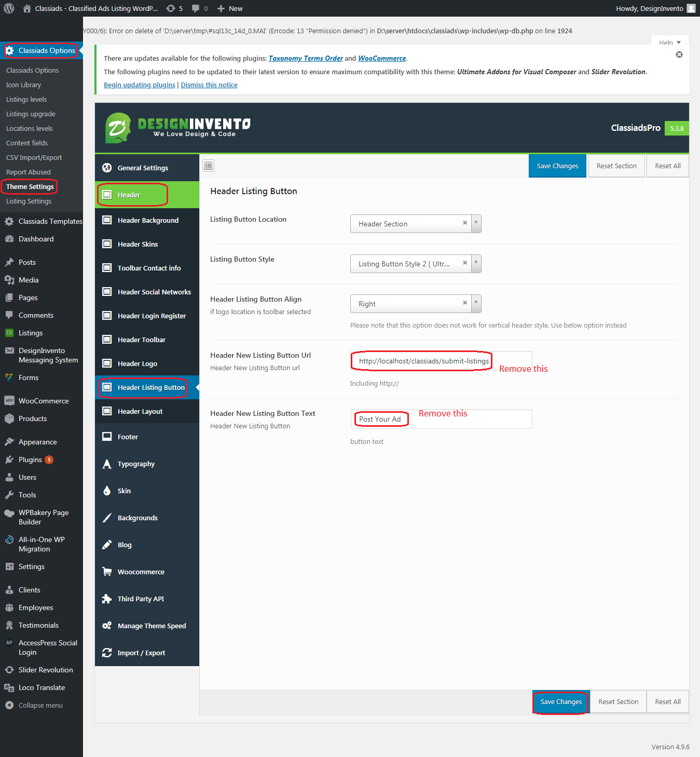The width and height of the screenshot is (700, 757).
Task: Click the Footer section icon
Action: point(107,437)
